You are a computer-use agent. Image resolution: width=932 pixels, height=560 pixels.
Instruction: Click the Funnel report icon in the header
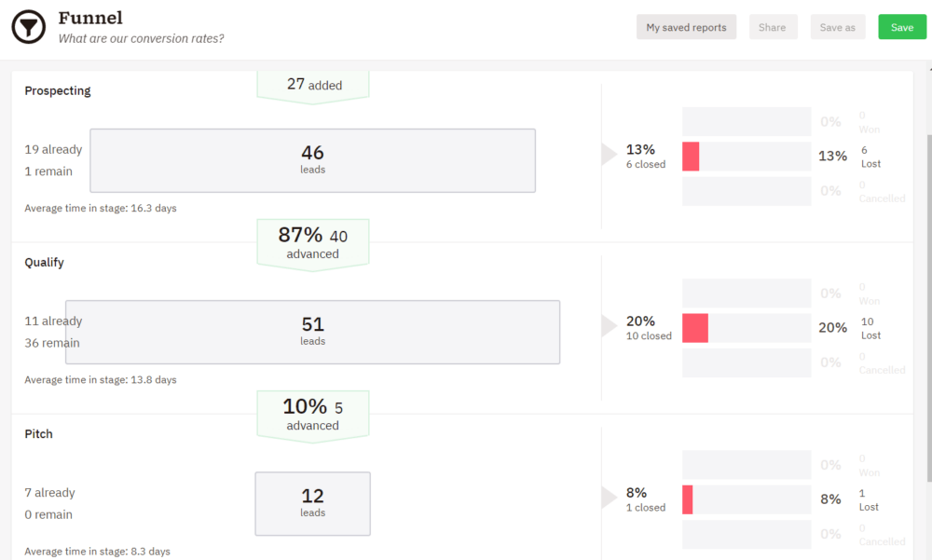[x=28, y=26]
